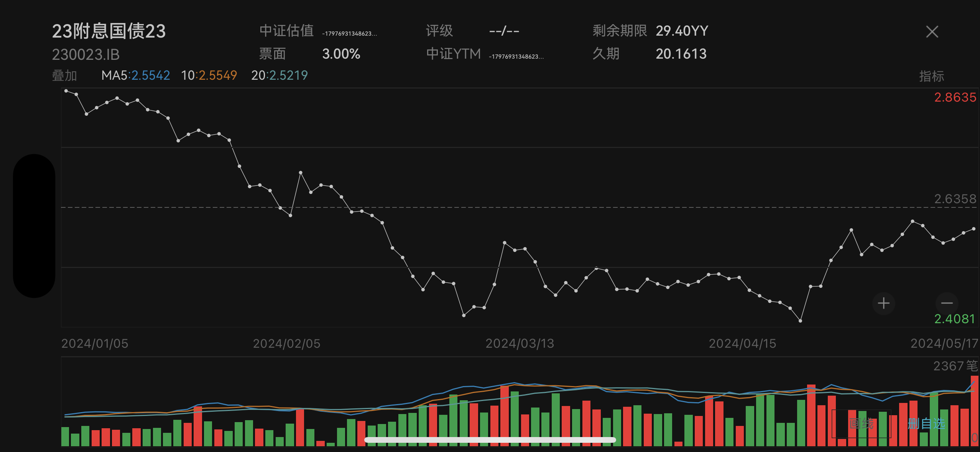The width and height of the screenshot is (980, 452).
Task: Click the 2024/04/15 date label
Action: pyautogui.click(x=742, y=344)
